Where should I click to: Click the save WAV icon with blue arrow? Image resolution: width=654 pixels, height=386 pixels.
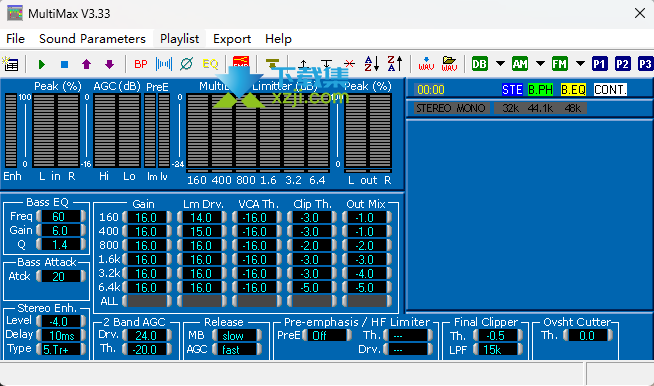426,64
